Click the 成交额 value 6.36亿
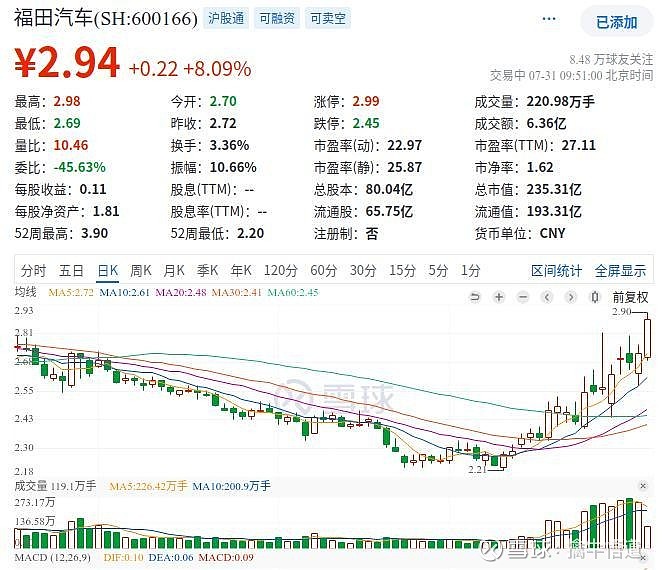 tap(546, 123)
